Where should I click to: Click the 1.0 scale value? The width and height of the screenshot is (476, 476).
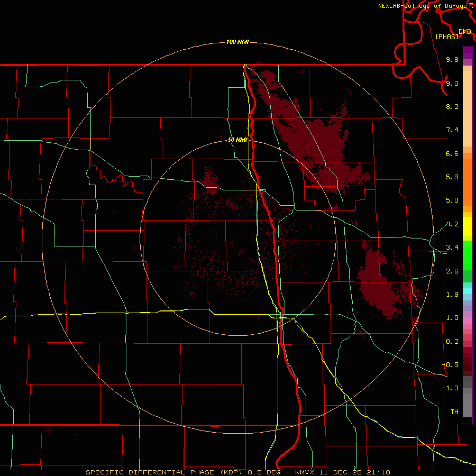(452, 318)
